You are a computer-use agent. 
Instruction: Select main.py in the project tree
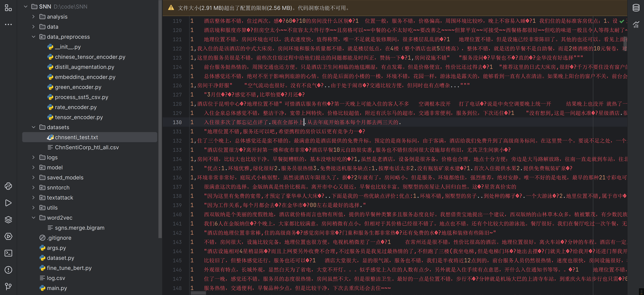click(57, 288)
